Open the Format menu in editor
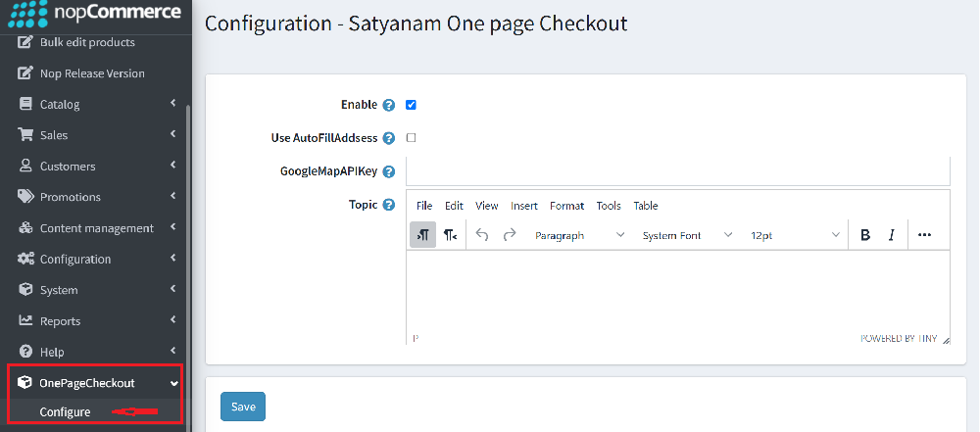Image resolution: width=980 pixels, height=432 pixels. tap(566, 206)
